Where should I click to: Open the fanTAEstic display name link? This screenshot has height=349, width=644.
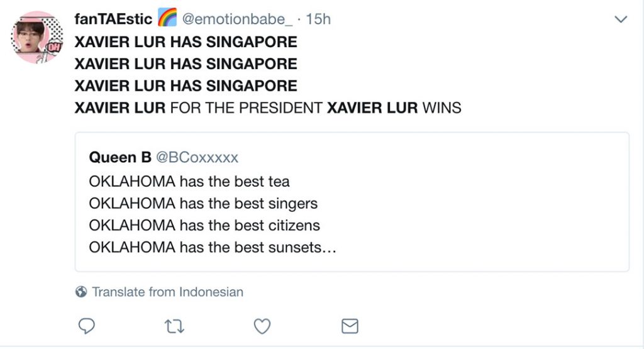click(113, 19)
